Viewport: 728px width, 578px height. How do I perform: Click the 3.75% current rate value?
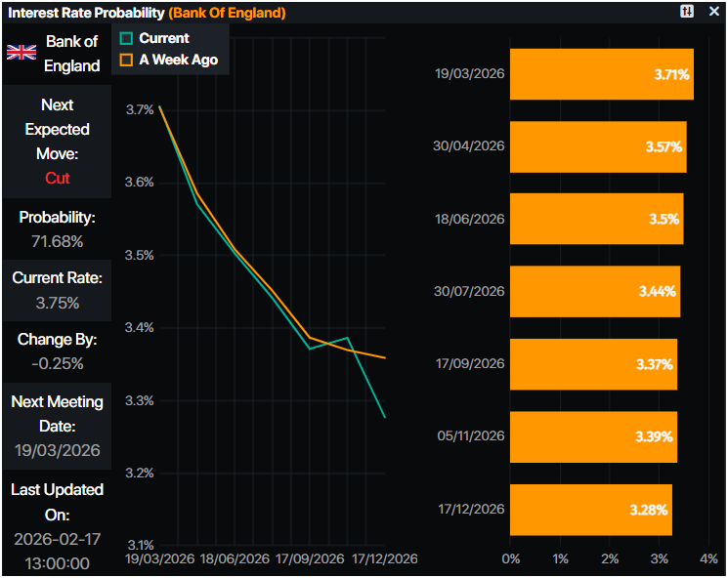point(57,303)
